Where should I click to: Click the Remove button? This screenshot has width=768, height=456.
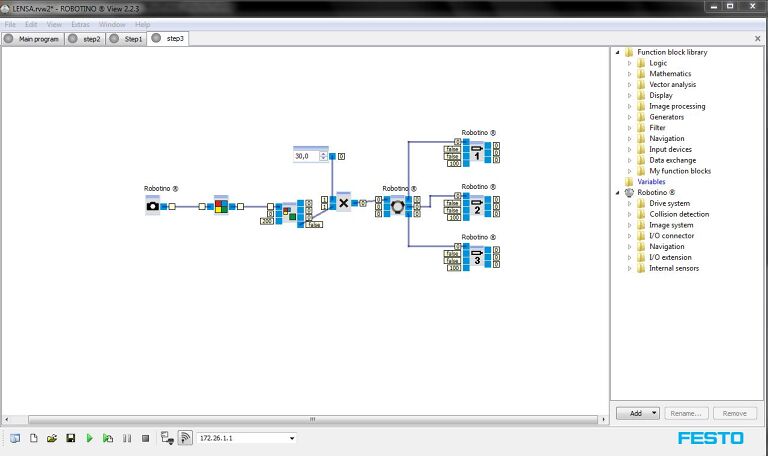tap(735, 413)
